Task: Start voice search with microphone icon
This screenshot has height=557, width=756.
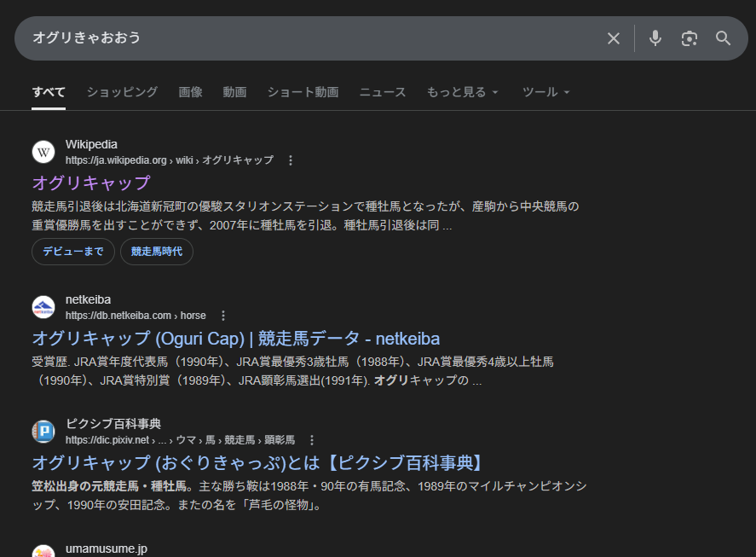Action: pyautogui.click(x=655, y=38)
